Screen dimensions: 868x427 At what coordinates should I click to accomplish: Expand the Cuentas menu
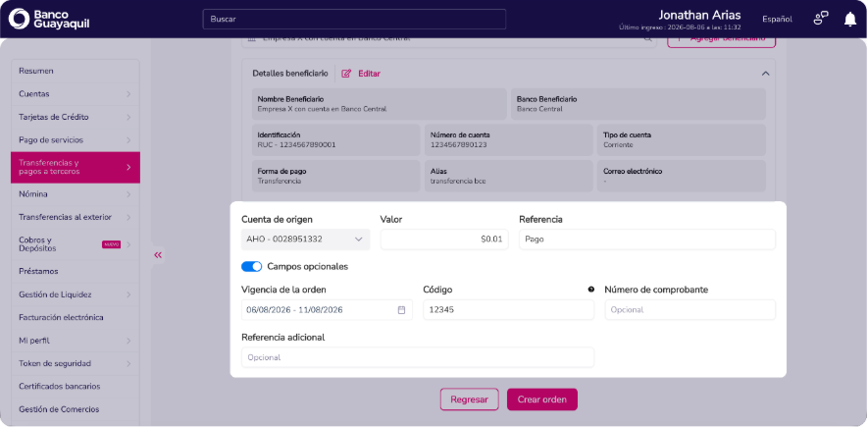pyautogui.click(x=76, y=94)
